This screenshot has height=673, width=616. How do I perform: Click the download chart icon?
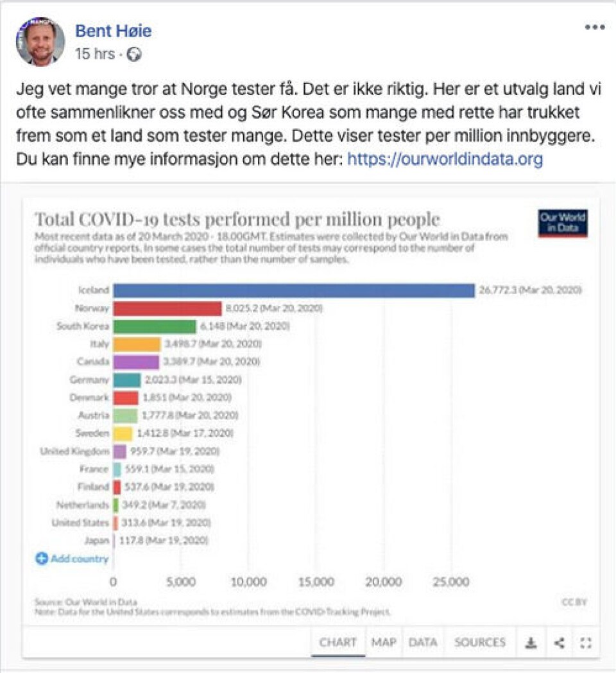click(x=531, y=642)
